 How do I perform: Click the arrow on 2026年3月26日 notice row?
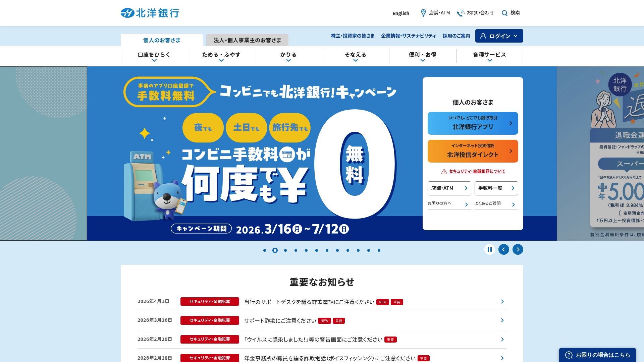[502, 320]
